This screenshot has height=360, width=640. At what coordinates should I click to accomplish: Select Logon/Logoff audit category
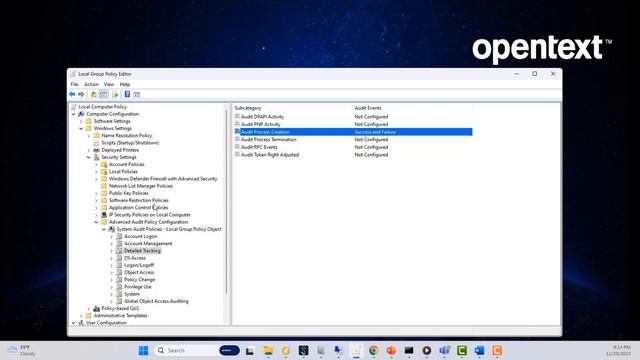pos(139,265)
